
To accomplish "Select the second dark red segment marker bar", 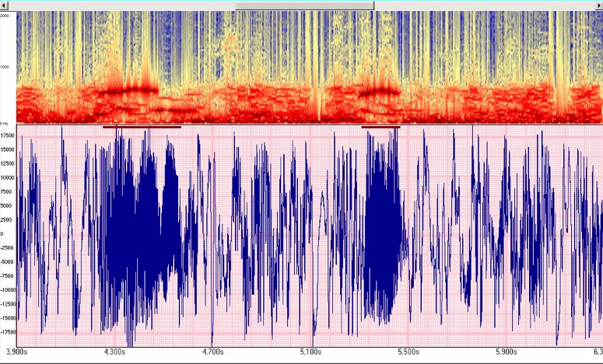I will pyautogui.click(x=381, y=126).
